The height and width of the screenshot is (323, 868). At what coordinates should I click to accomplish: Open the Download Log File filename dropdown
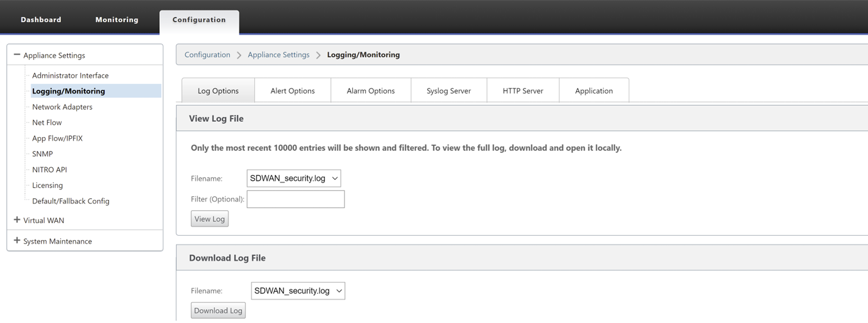point(298,291)
